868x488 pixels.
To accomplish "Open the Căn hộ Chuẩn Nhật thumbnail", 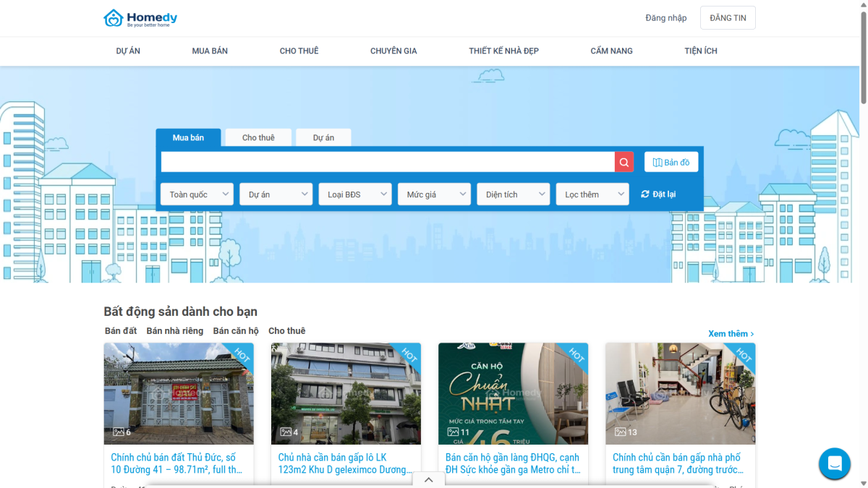I will pos(513,393).
